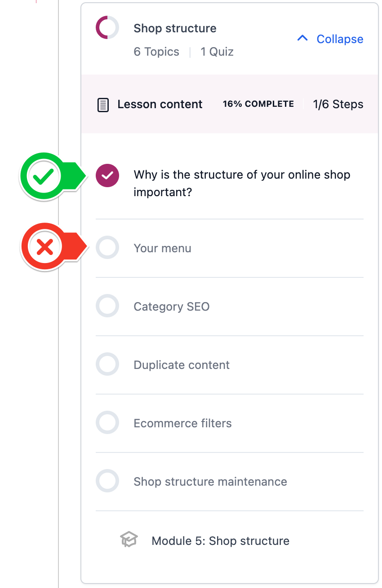Open the Your menu topic

[162, 248]
